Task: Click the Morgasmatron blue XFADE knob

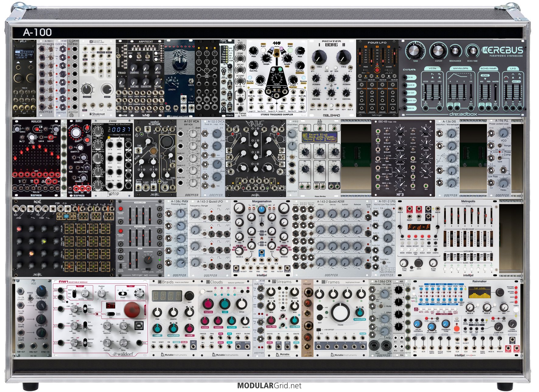Action: point(261,209)
